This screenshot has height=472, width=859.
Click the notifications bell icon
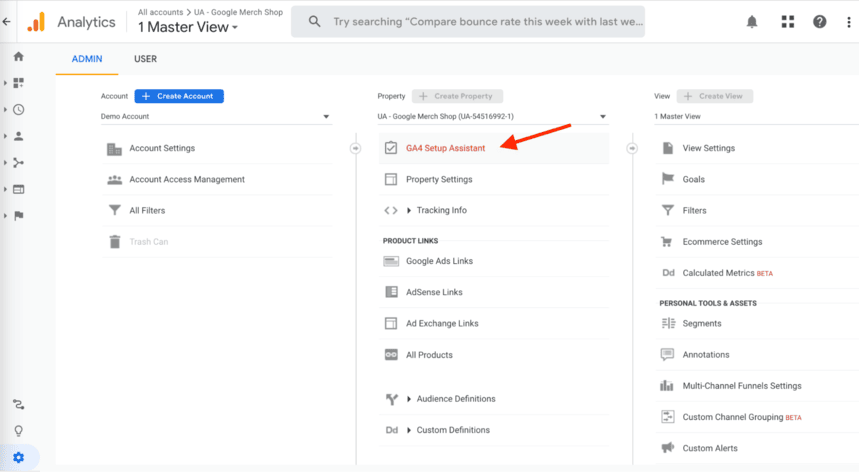tap(752, 21)
